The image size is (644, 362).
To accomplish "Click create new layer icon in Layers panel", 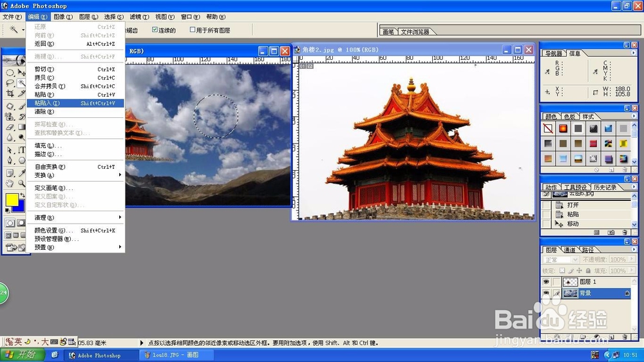I will click(612, 337).
